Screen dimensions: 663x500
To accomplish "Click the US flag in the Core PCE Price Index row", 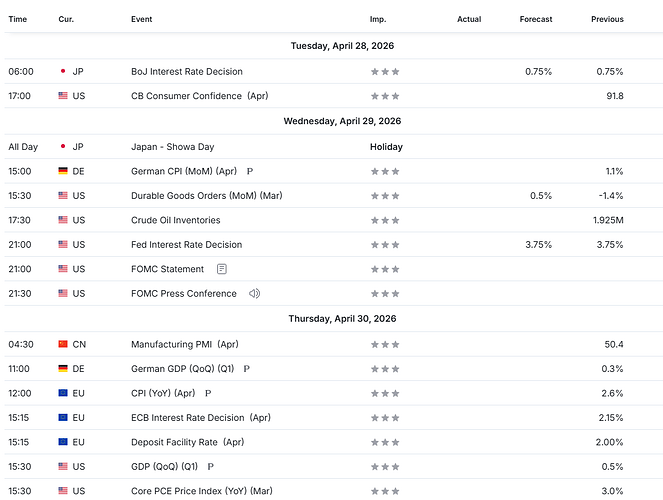I will 63,491.
